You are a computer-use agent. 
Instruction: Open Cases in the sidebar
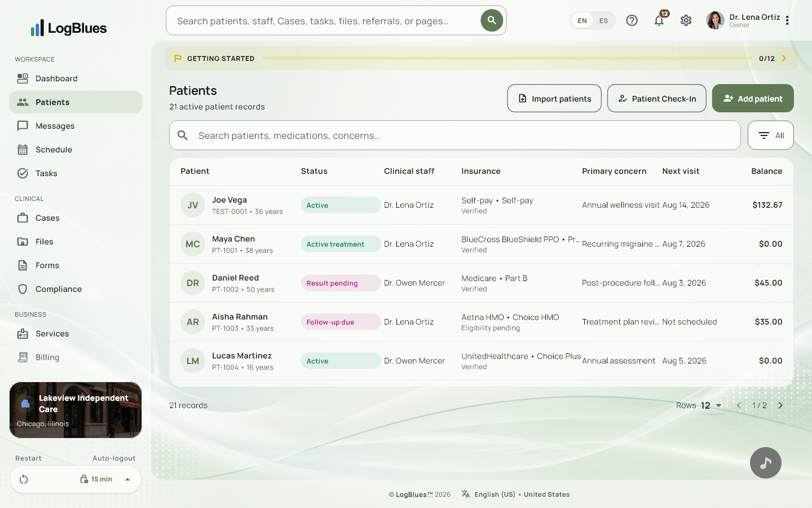point(76,218)
